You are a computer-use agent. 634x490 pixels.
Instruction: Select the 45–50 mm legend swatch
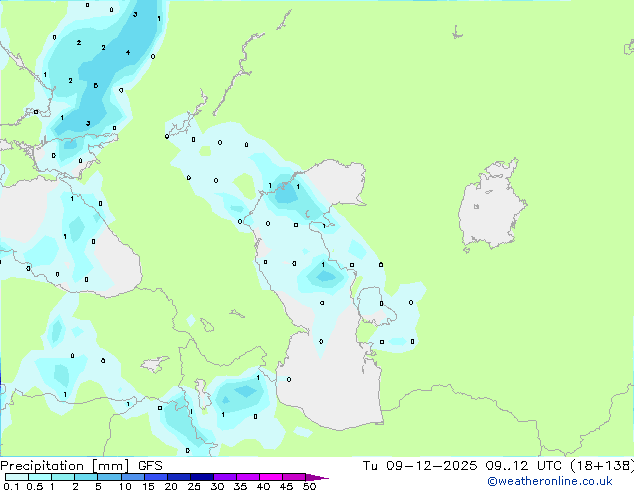pyautogui.click(x=294, y=477)
